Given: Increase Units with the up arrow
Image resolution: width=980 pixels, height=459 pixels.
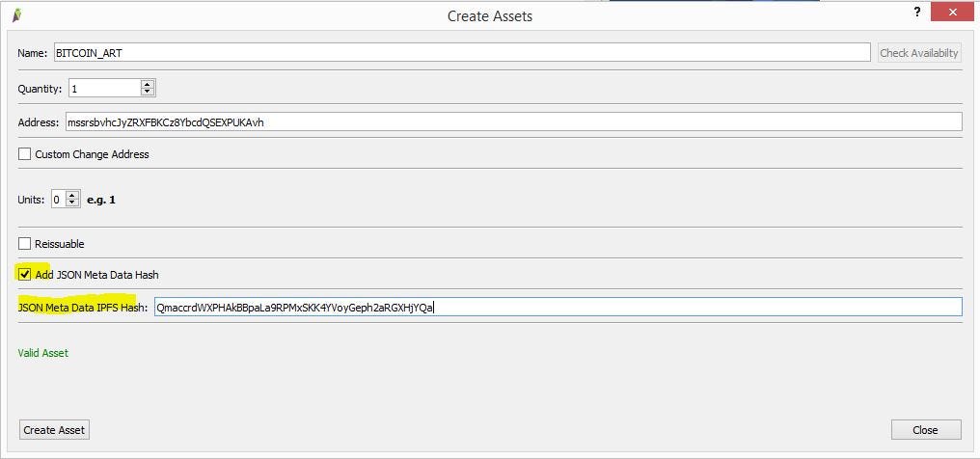Looking at the screenshot, I should pyautogui.click(x=72, y=196).
